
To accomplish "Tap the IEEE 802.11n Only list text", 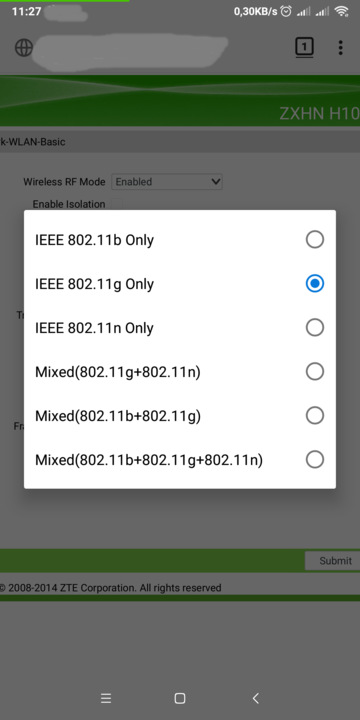I will (x=94, y=328).
